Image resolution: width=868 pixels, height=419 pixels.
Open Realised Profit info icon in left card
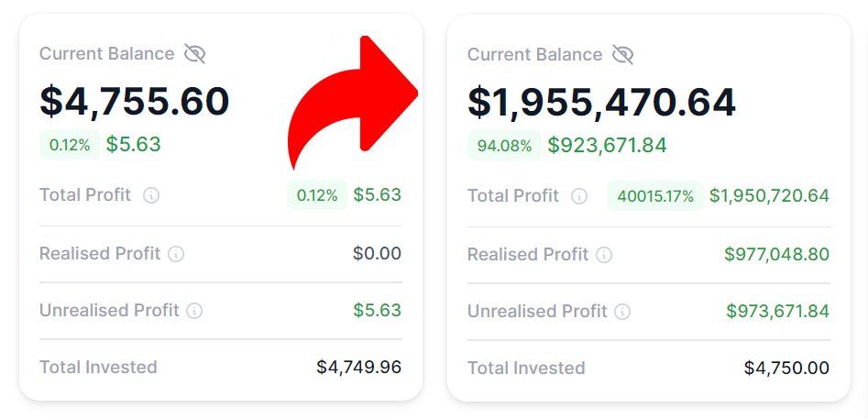pyautogui.click(x=176, y=254)
